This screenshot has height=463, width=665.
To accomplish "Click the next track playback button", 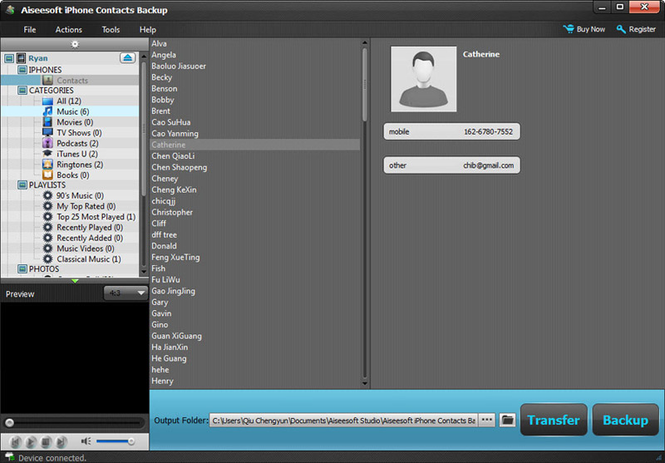I will point(61,442).
